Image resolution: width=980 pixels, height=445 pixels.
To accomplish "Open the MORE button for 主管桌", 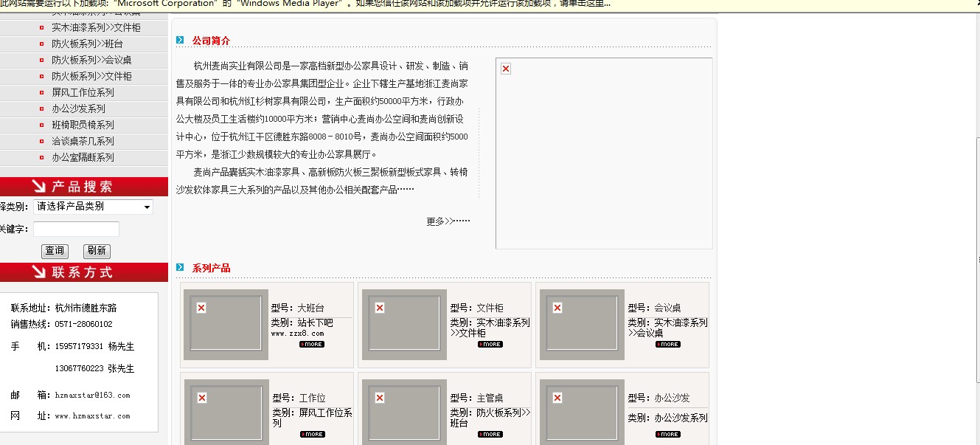I will (x=490, y=434).
